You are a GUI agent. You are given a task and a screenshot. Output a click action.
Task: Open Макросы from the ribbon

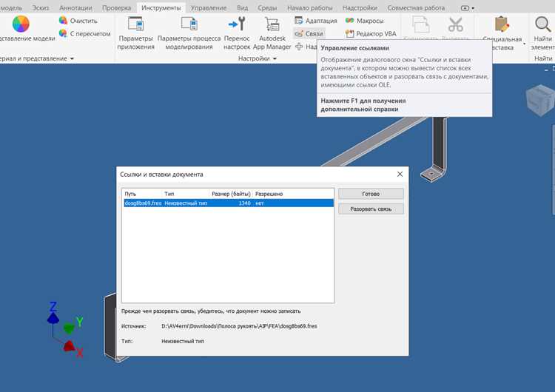pos(364,21)
